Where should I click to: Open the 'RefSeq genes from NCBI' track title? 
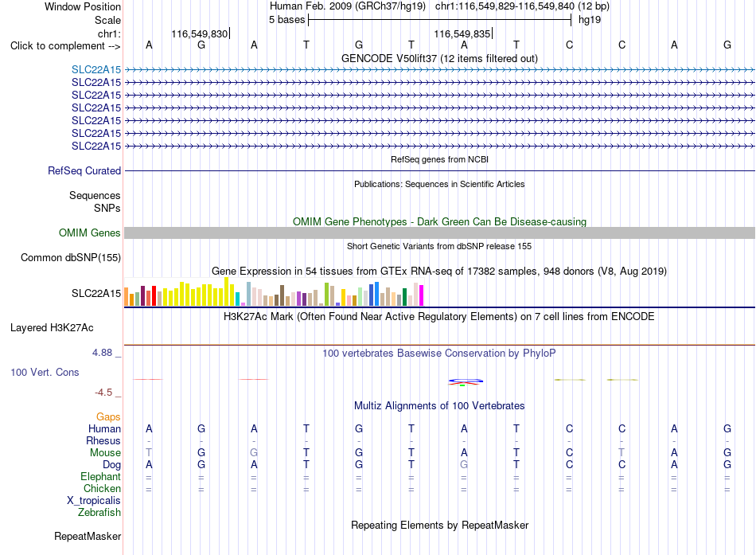(439, 159)
